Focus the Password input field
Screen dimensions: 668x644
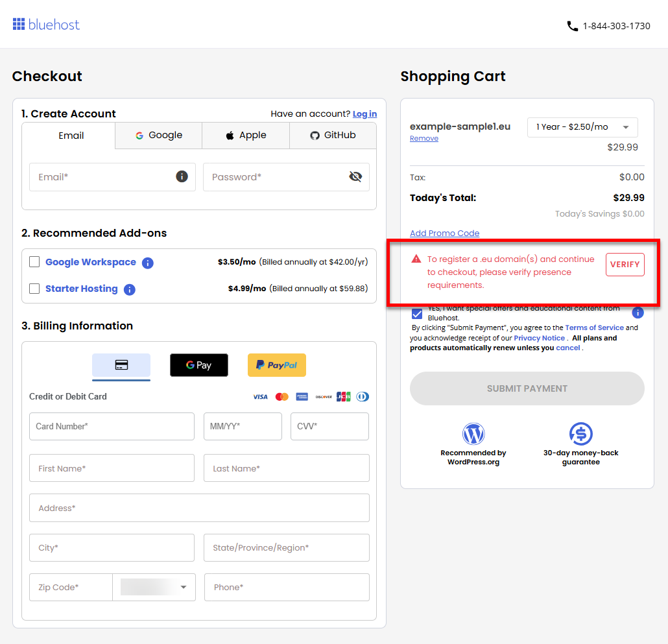[x=286, y=177]
